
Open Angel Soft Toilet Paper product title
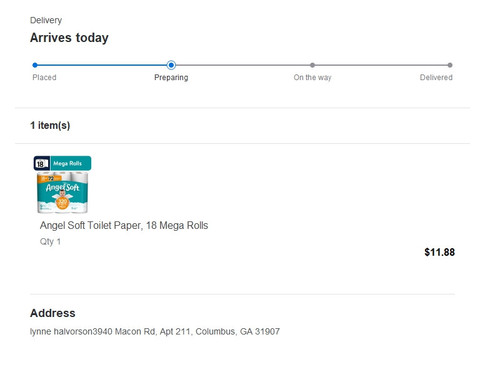124,225
